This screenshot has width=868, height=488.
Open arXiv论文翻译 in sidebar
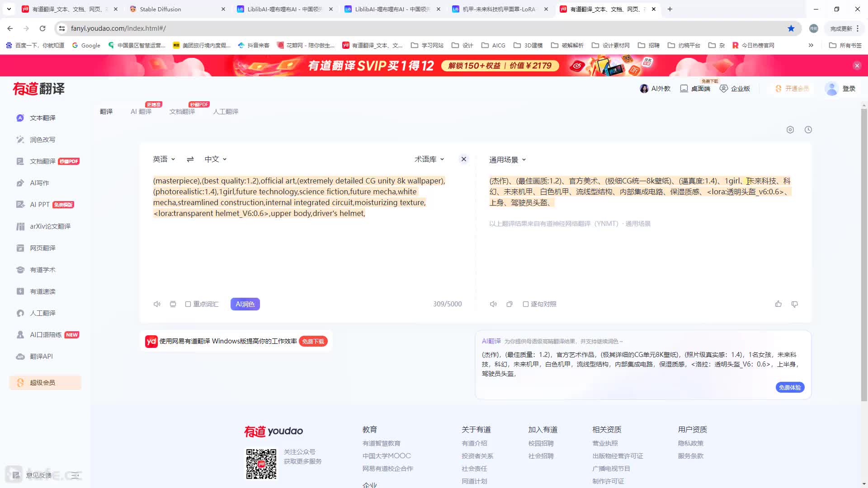[43, 226]
